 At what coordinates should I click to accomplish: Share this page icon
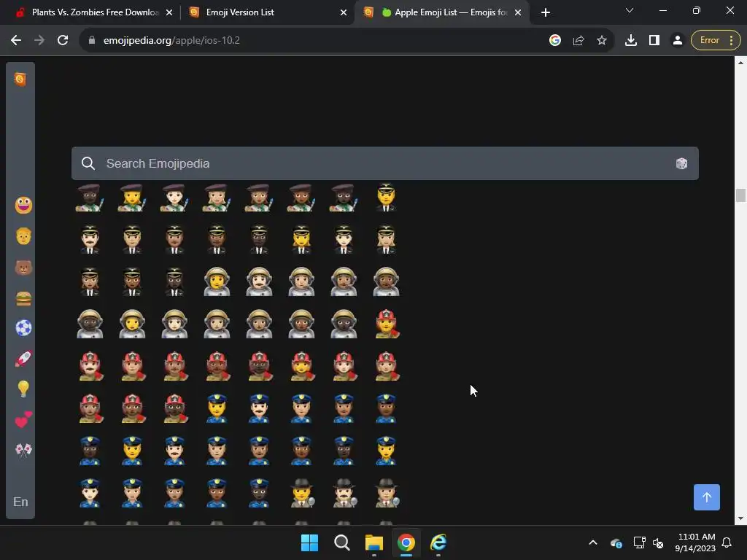coord(578,41)
